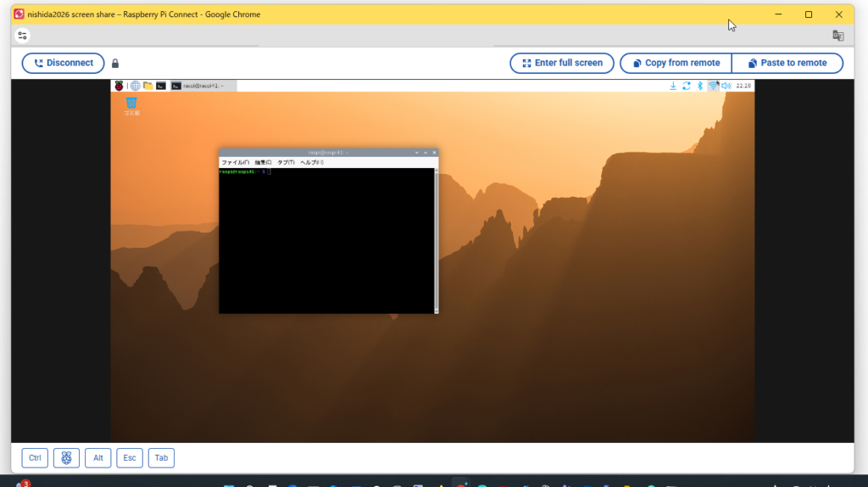Open the Raspberry Pi main menu
Viewport: 868px width, 487px height.
[119, 86]
